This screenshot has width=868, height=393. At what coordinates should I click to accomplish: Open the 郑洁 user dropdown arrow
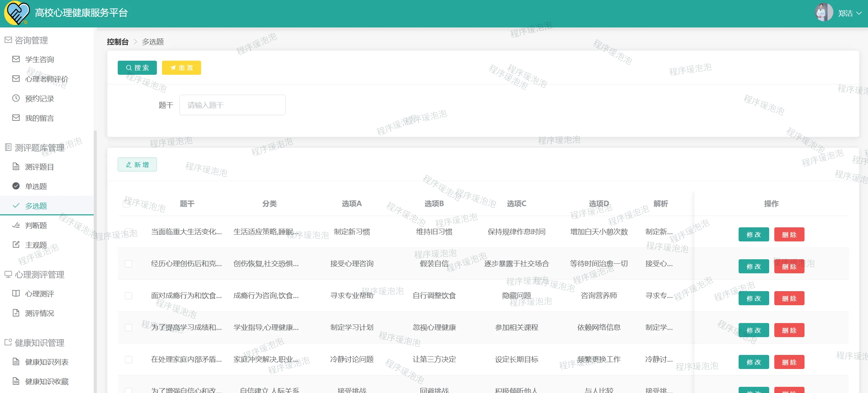[859, 13]
